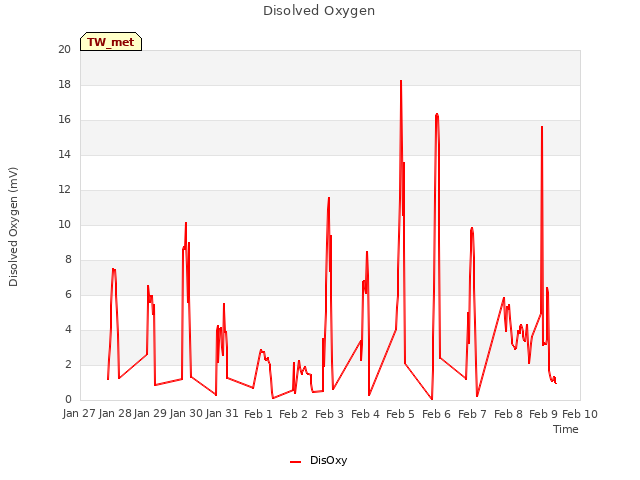Click the 'Jan 29' x-axis label
This screenshot has width=640, height=480.
tap(150, 414)
